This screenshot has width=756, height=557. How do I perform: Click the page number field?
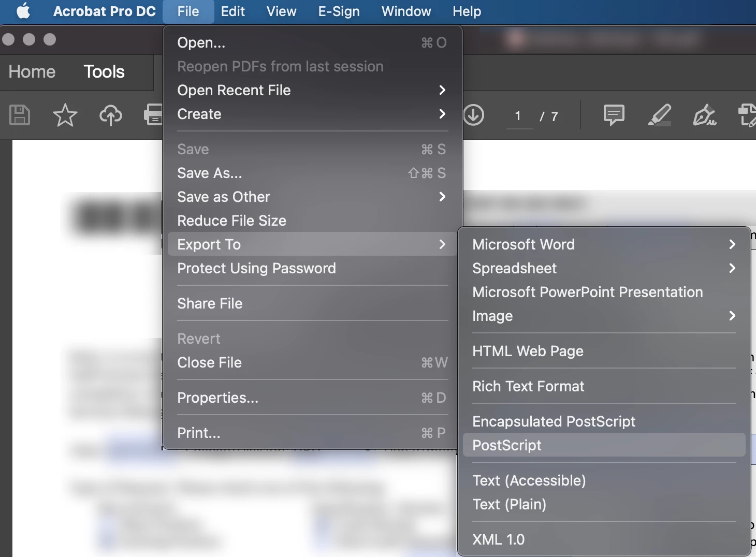pyautogui.click(x=519, y=116)
